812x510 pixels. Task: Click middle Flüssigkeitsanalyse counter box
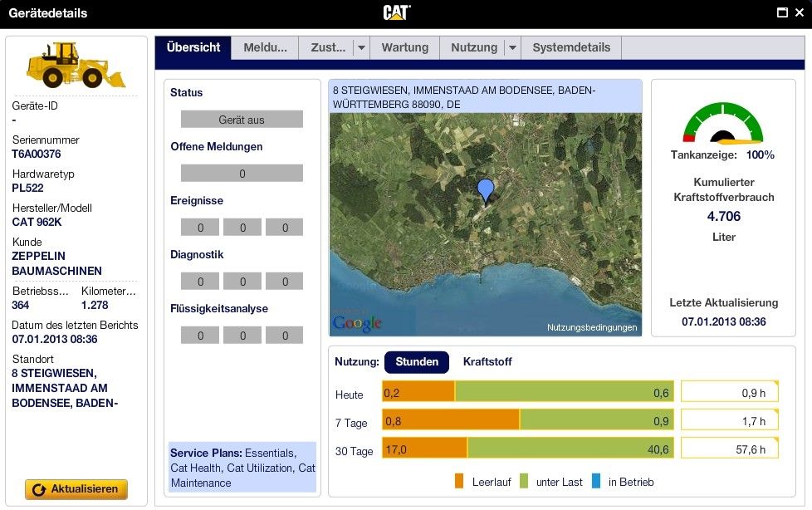[242, 336]
